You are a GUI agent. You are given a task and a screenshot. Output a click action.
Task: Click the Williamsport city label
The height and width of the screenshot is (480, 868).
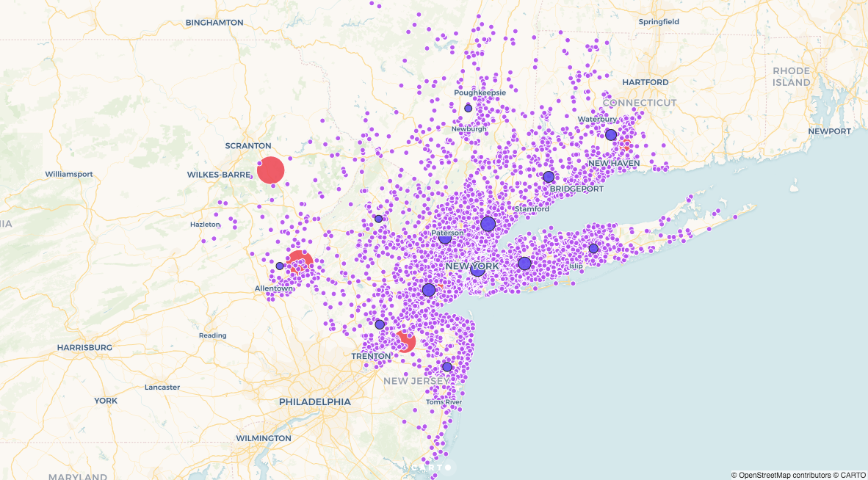(x=69, y=174)
